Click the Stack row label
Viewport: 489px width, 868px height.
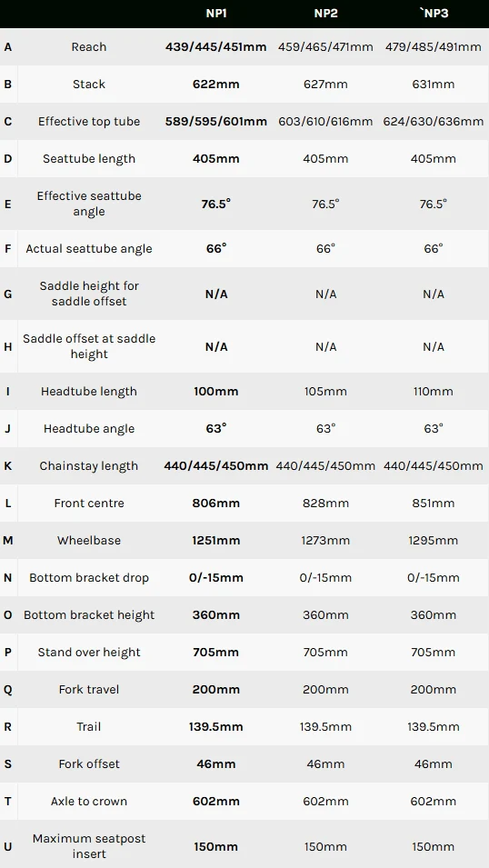[x=88, y=85]
